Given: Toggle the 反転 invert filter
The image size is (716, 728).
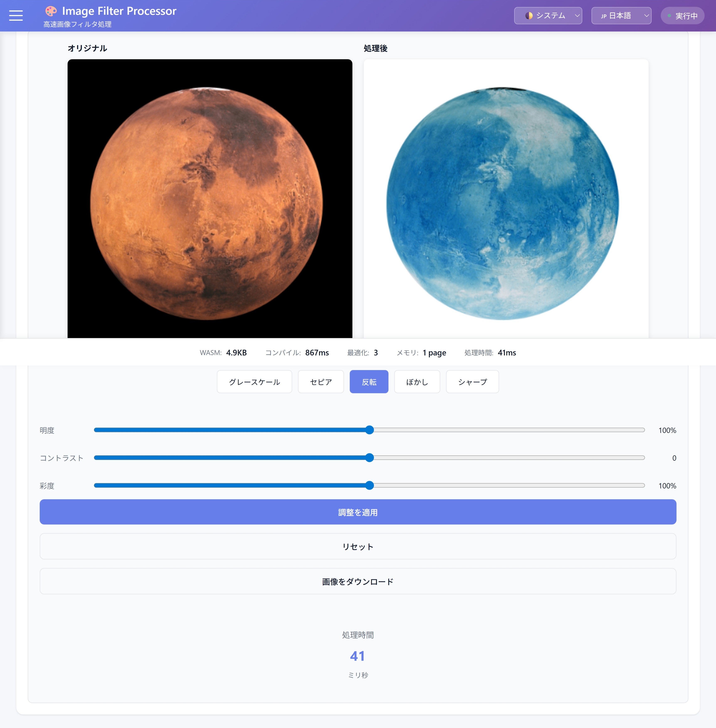Looking at the screenshot, I should [369, 382].
